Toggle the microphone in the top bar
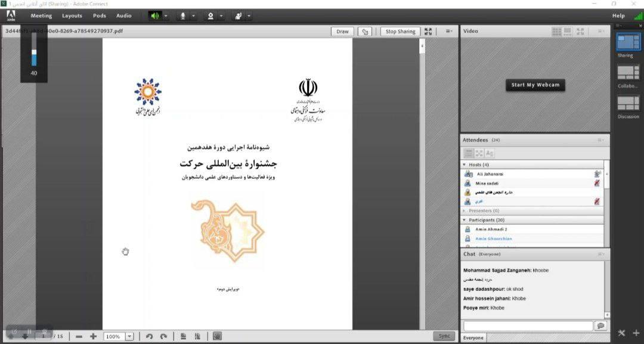The image size is (644, 344). click(x=182, y=16)
